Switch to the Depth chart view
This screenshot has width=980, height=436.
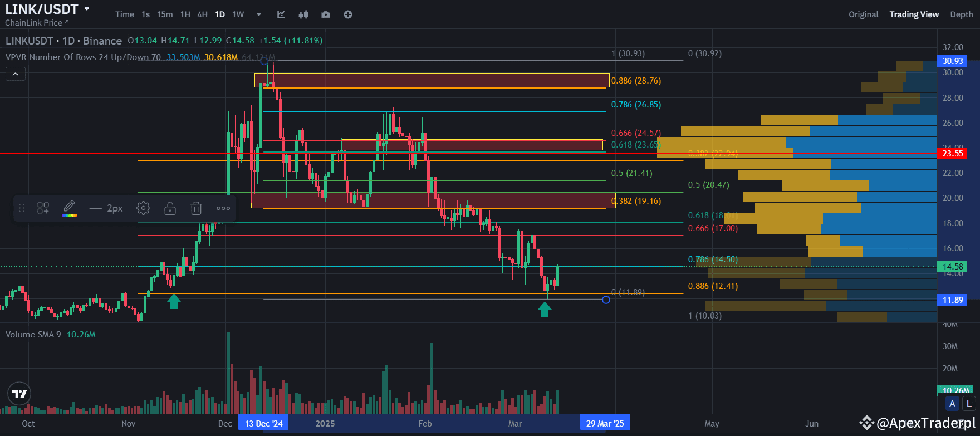pyautogui.click(x=962, y=14)
